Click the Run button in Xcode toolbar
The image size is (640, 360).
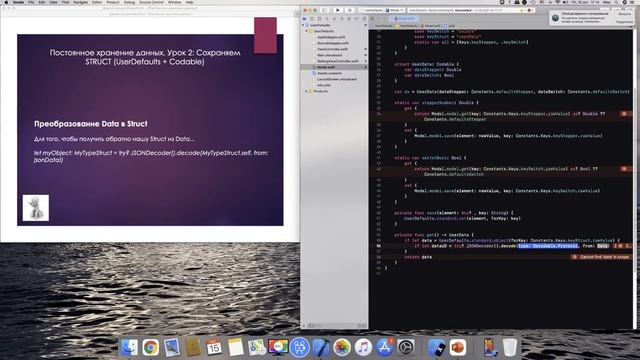[338, 10]
